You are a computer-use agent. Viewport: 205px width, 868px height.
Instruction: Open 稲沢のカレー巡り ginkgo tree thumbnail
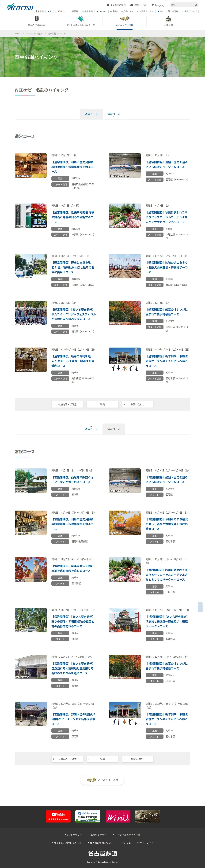tap(125, 523)
